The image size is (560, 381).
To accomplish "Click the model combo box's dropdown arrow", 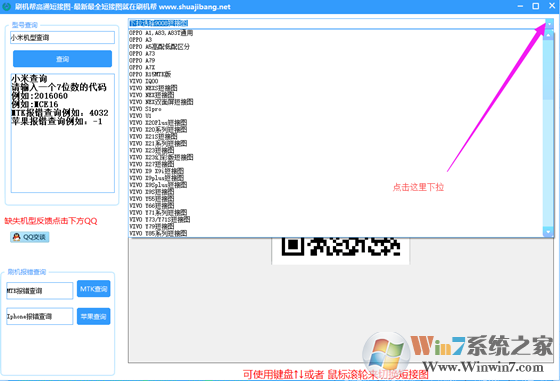I will (x=549, y=24).
